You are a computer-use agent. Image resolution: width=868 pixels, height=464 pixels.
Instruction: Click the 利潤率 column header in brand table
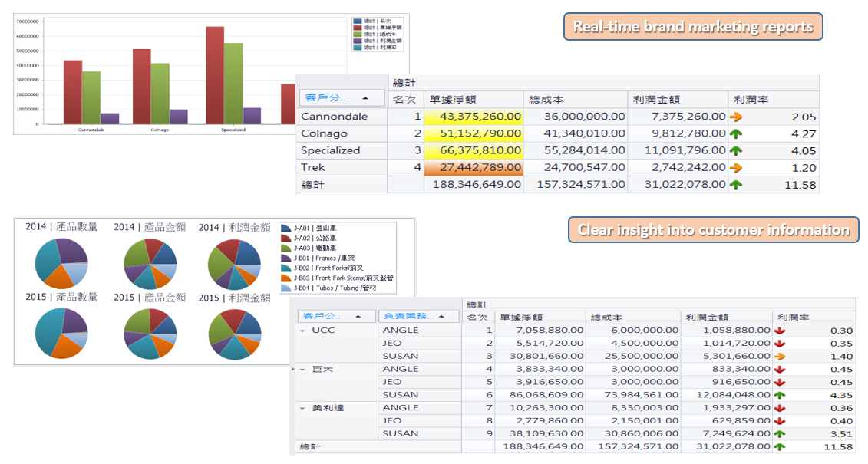(772, 99)
